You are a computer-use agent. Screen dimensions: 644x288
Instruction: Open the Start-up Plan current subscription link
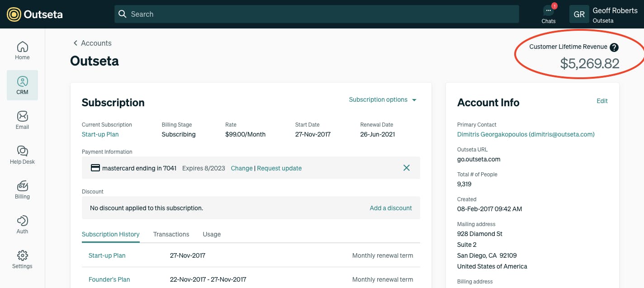tap(100, 134)
